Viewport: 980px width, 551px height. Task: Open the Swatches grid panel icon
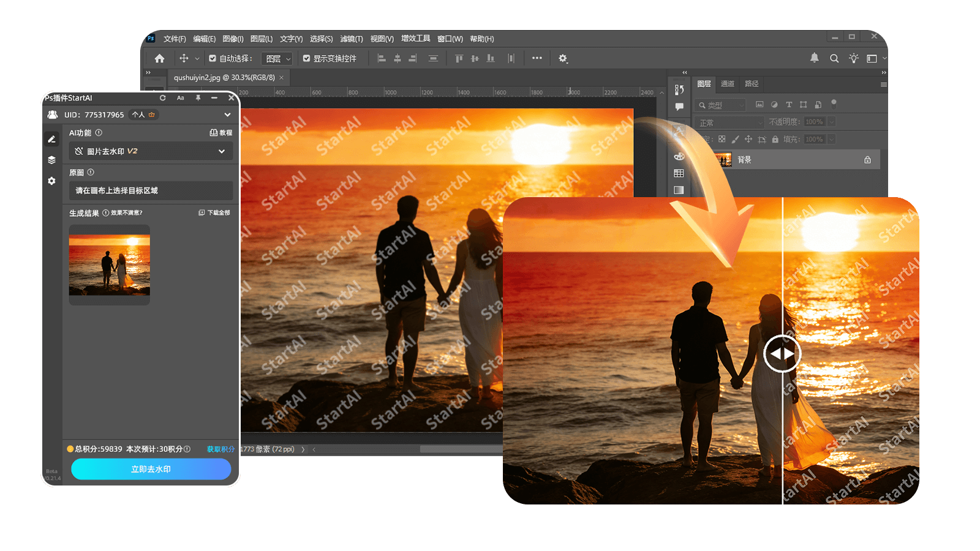point(679,173)
